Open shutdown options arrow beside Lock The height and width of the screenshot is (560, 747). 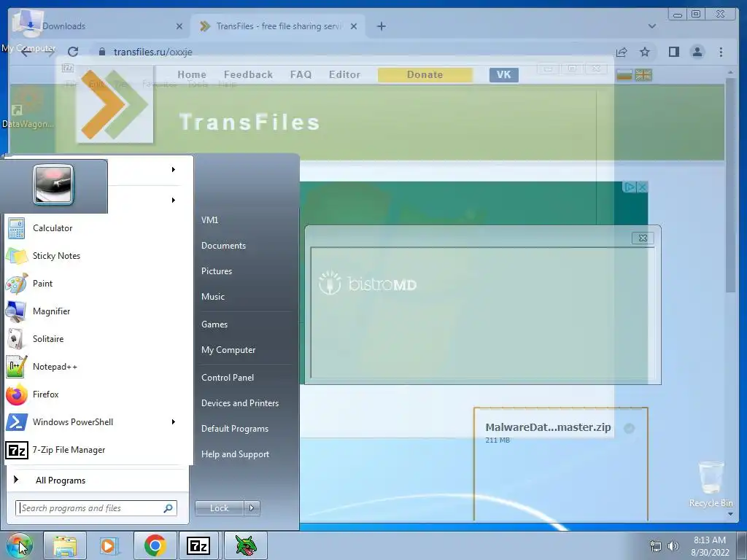tap(252, 508)
